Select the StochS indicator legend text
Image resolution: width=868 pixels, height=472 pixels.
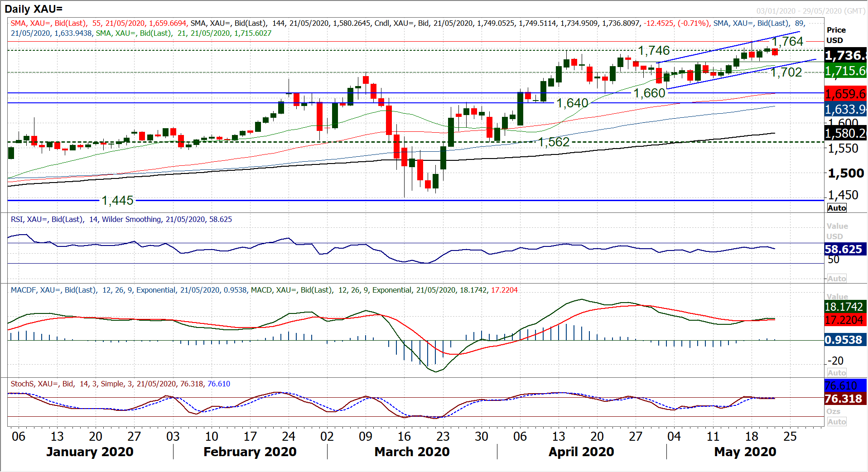pyautogui.click(x=120, y=384)
